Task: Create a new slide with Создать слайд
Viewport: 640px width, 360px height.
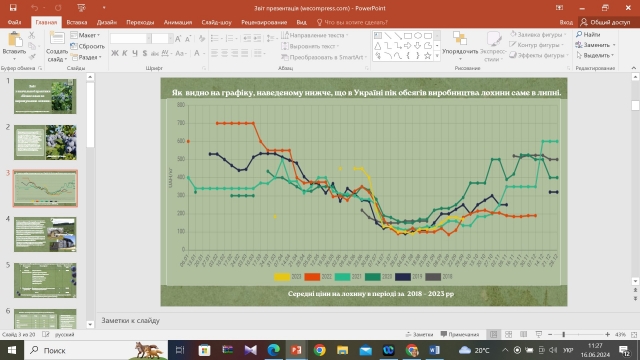Action: (57, 47)
